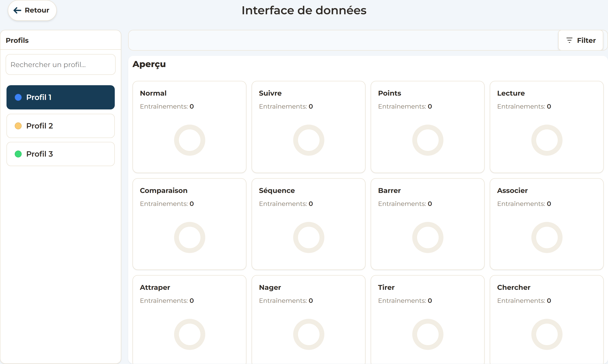Click the Entraînements count in the Attraper card
The height and width of the screenshot is (364, 608).
pyautogui.click(x=167, y=301)
